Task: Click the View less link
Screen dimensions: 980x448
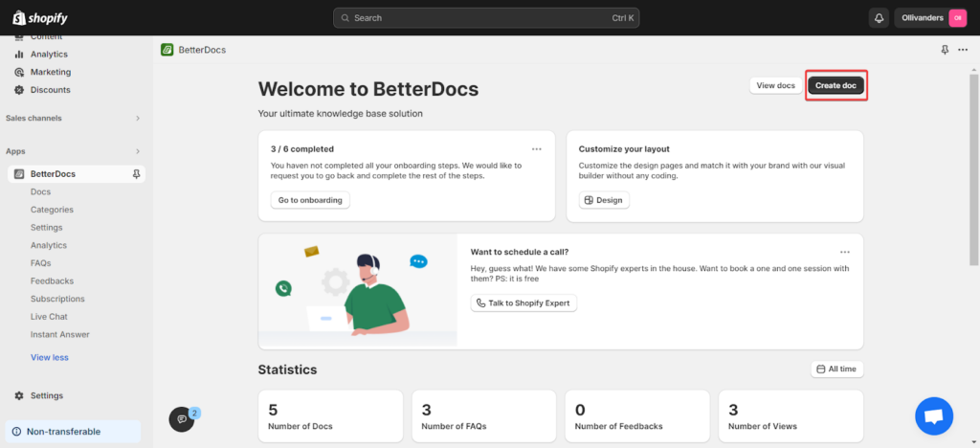Action: pos(50,357)
